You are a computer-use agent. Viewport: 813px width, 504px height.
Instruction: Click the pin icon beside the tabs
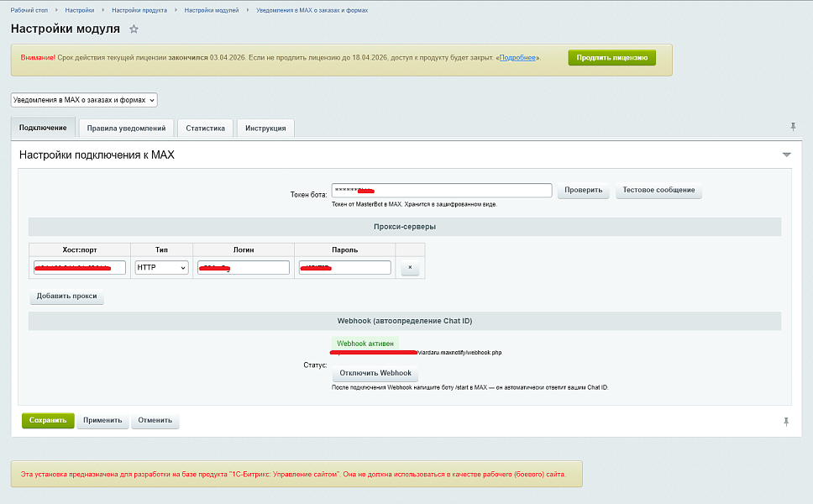[792, 127]
